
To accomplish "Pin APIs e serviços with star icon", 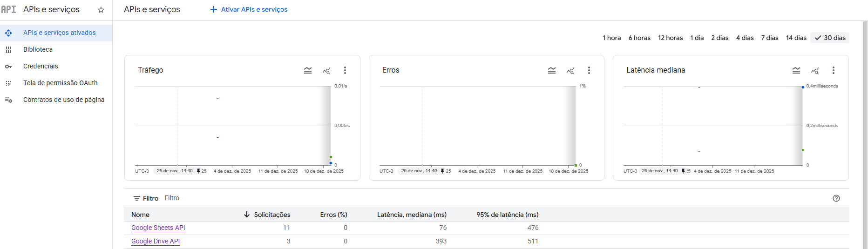I will point(101,10).
